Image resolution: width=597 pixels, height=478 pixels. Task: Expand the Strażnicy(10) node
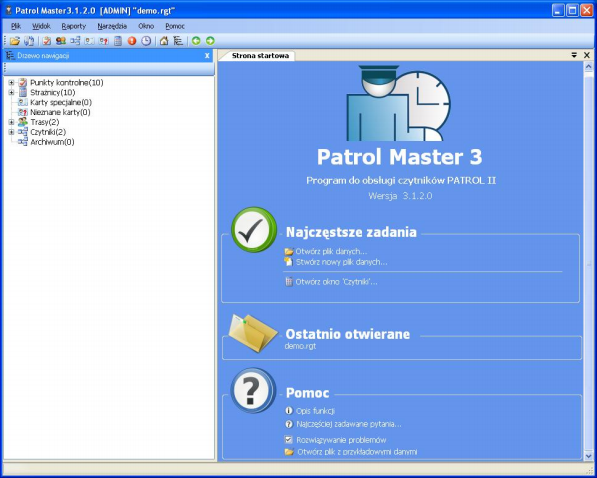pos(11,92)
